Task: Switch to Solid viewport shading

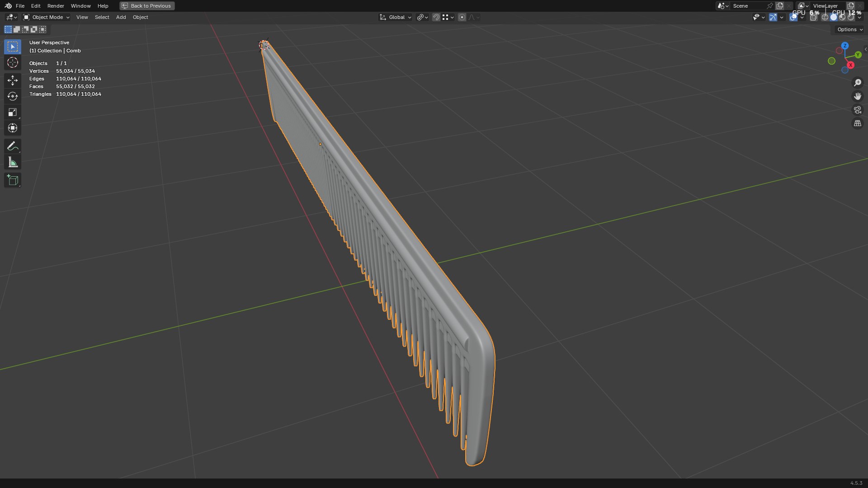Action: (834, 17)
